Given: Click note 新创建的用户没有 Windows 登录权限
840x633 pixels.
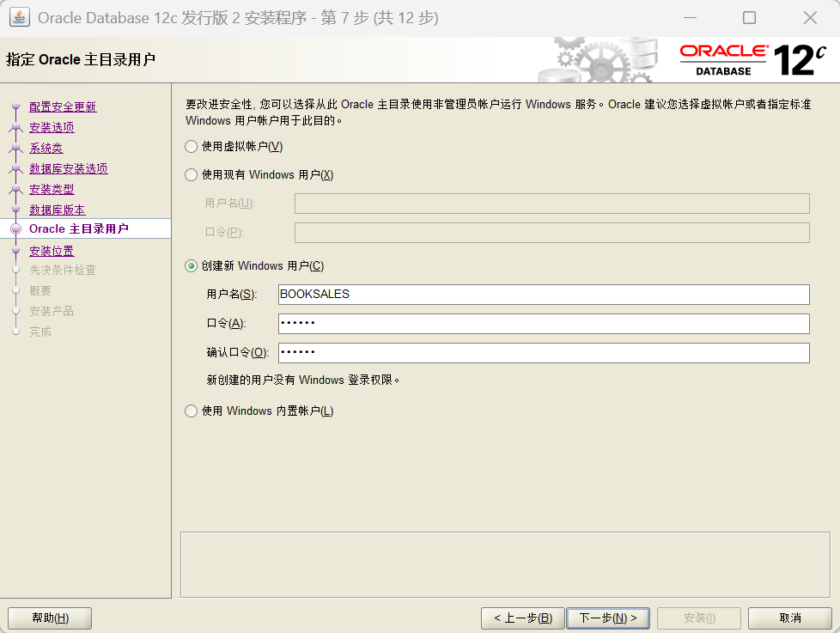Looking at the screenshot, I should click(302, 380).
